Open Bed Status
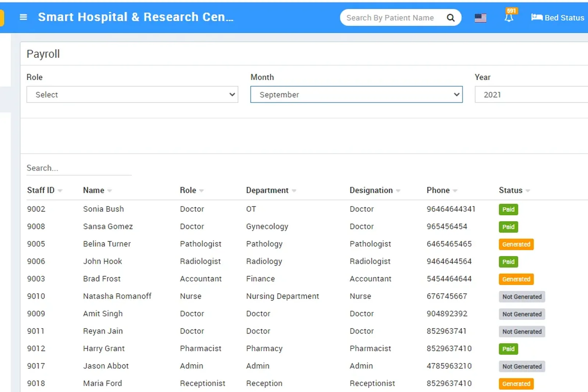The image size is (588, 392). 557,18
